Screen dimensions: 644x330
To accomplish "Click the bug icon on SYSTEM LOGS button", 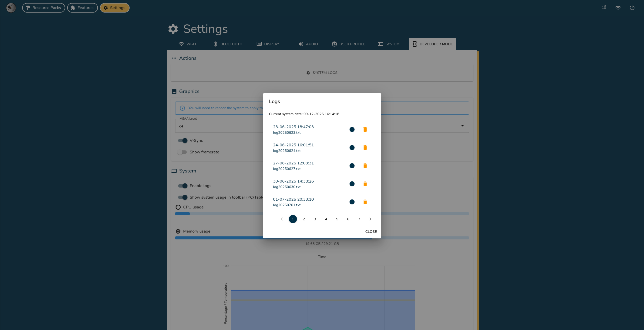I will click(x=308, y=73).
